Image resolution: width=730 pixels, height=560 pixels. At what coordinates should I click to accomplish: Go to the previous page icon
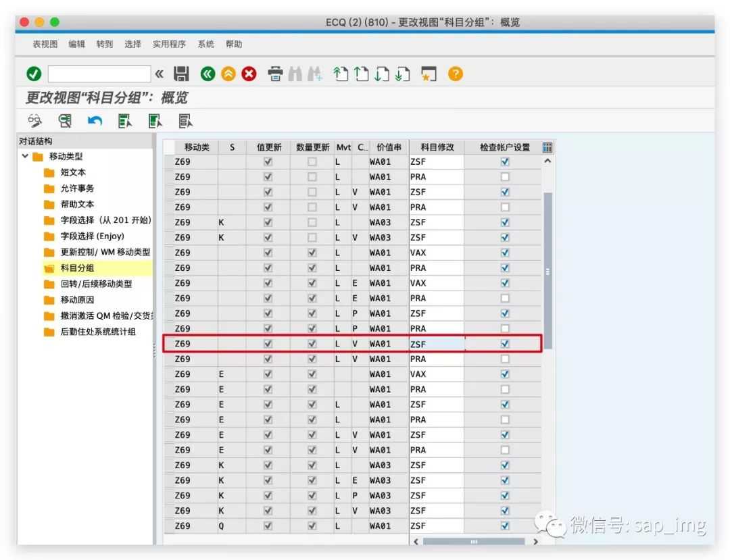pyautogui.click(x=361, y=74)
